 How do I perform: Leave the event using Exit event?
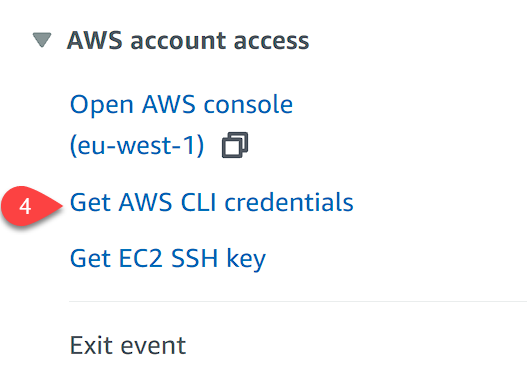[128, 345]
